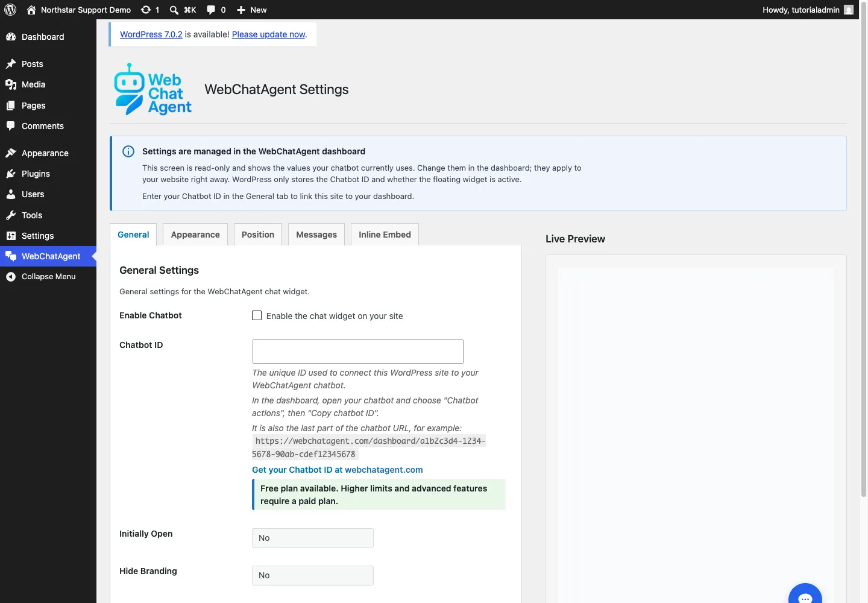Image resolution: width=868 pixels, height=603 pixels.
Task: Click the Tools wrench icon
Action: tap(11, 215)
